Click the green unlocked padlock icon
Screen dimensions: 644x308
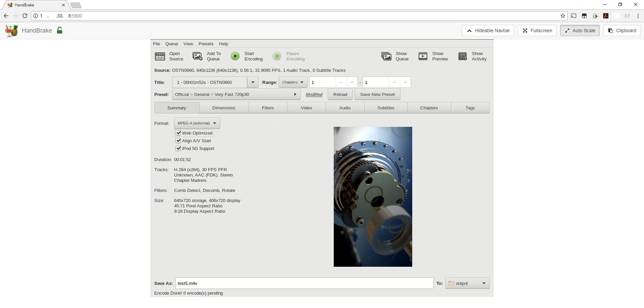pyautogui.click(x=60, y=30)
